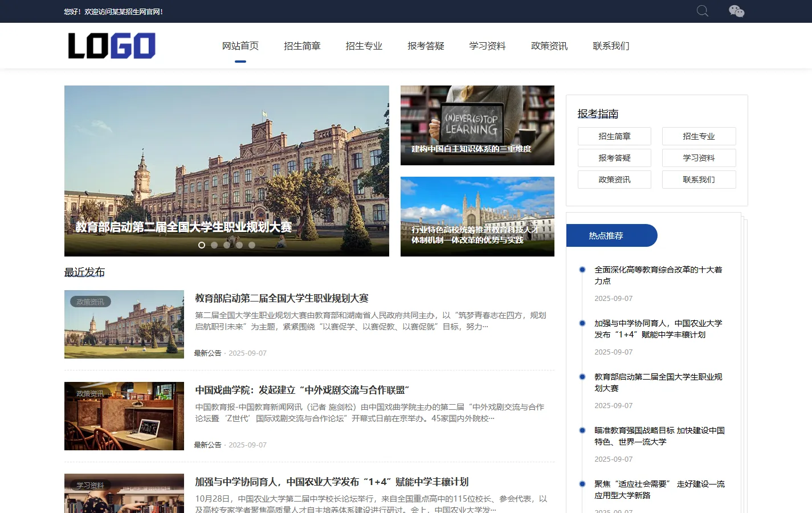The image size is (812, 513).
Task: Open 招生专业 in the top navigation
Action: pos(364,46)
